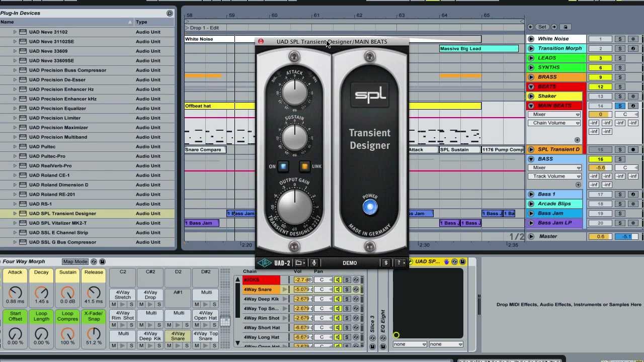Click the plus icon under Track Volume
This screenshot has width=644, height=362.
(577, 185)
